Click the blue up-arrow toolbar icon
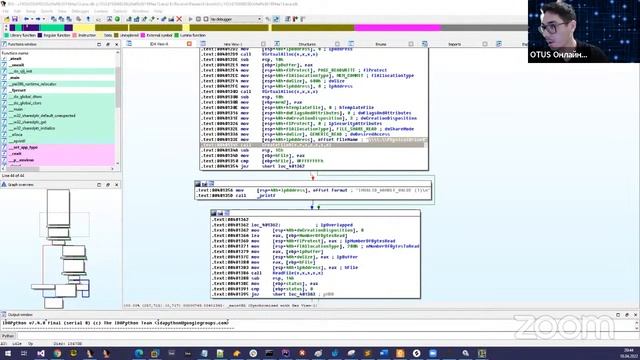This screenshot has width=640, height=360. click(88, 19)
